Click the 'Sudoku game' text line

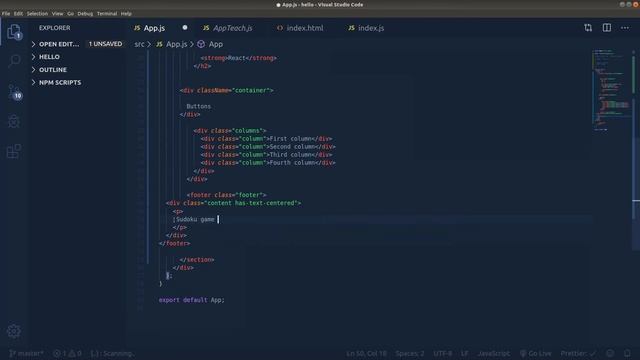pos(195,219)
